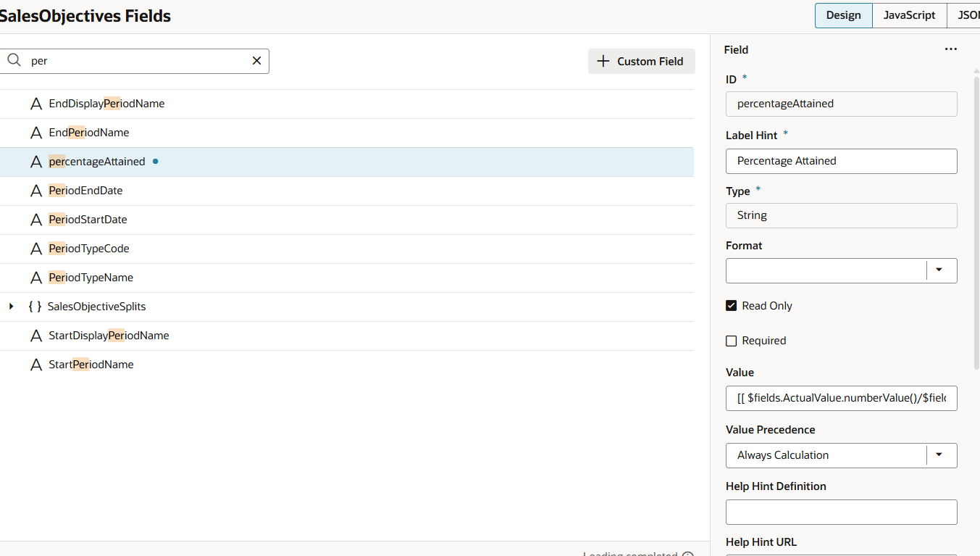Click the modified dot next to percentageAttained
Image resolution: width=980 pixels, height=556 pixels.
(x=155, y=162)
